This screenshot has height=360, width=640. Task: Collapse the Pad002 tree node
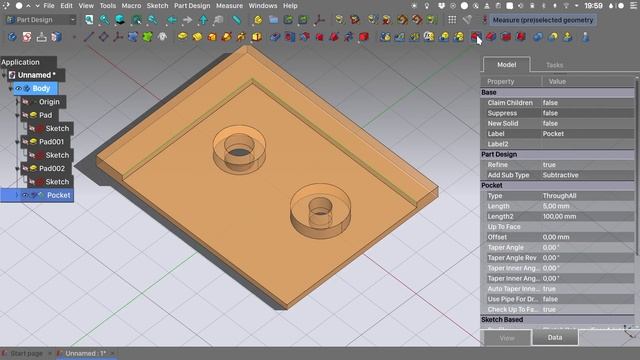click(18, 169)
